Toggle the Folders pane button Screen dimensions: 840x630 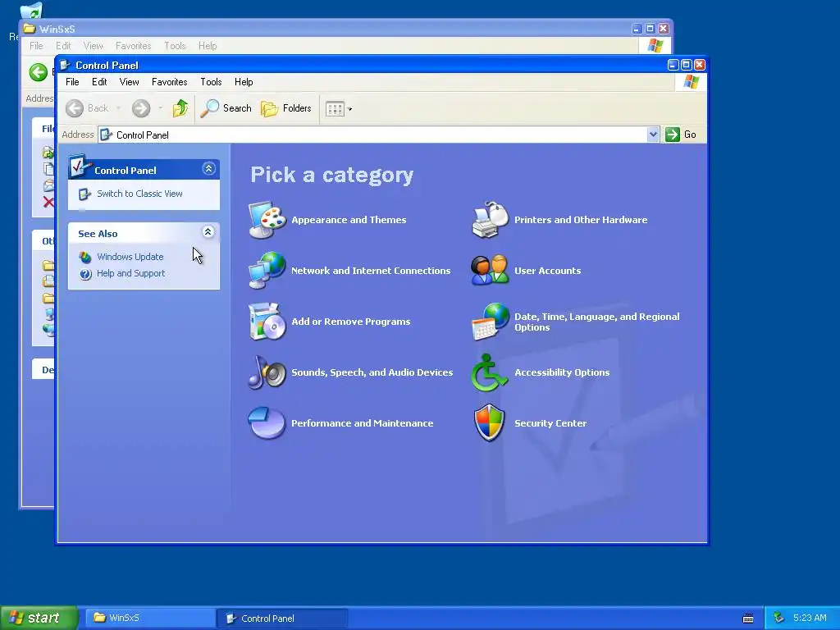[285, 108]
